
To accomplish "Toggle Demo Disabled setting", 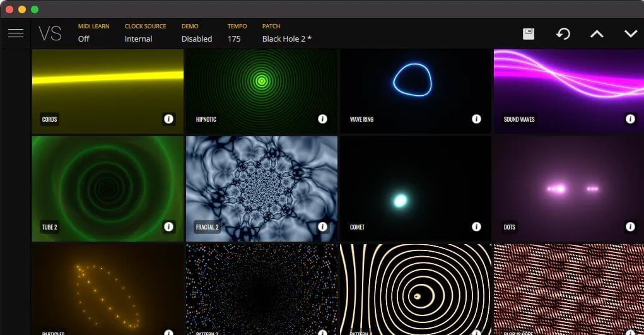I will click(197, 38).
